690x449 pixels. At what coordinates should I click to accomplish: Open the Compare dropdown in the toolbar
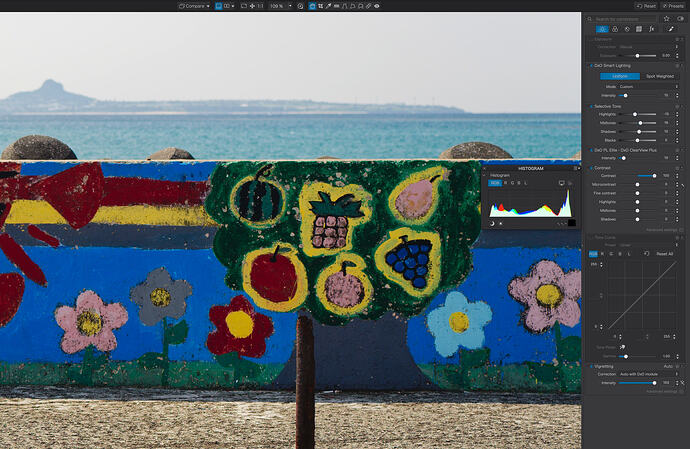tap(194, 6)
